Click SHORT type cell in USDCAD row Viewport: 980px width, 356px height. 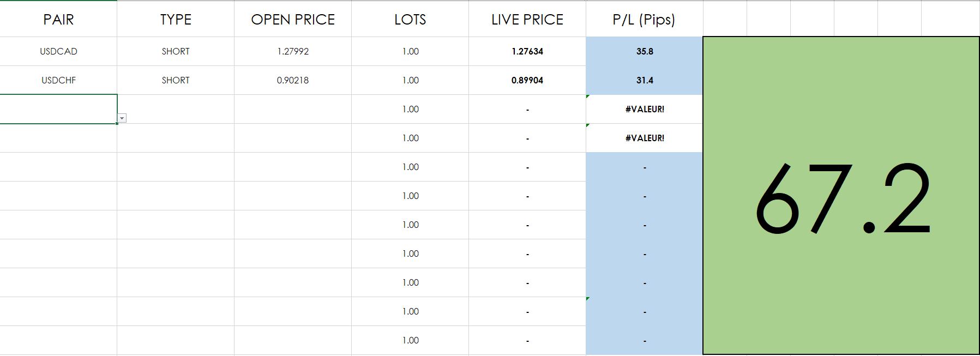click(x=176, y=51)
